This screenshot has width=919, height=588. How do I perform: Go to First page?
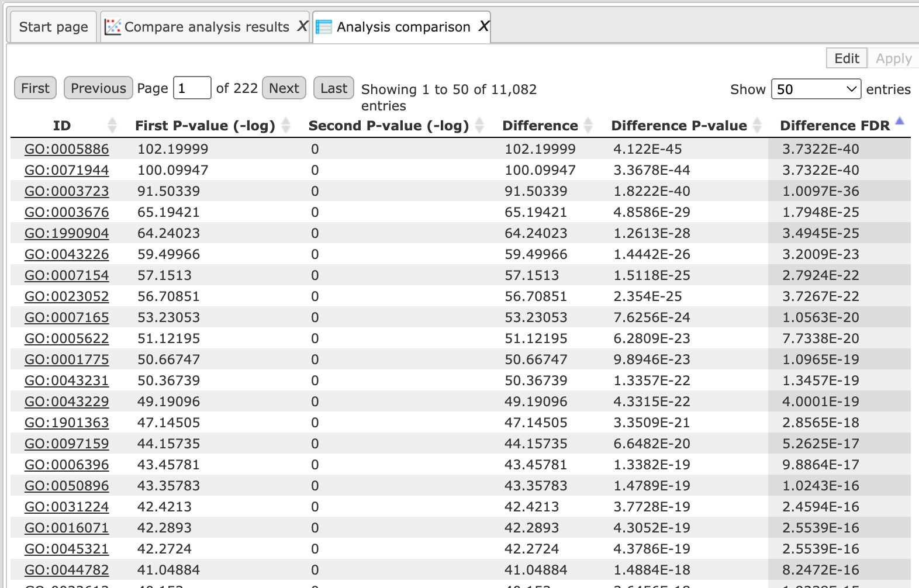(x=35, y=88)
